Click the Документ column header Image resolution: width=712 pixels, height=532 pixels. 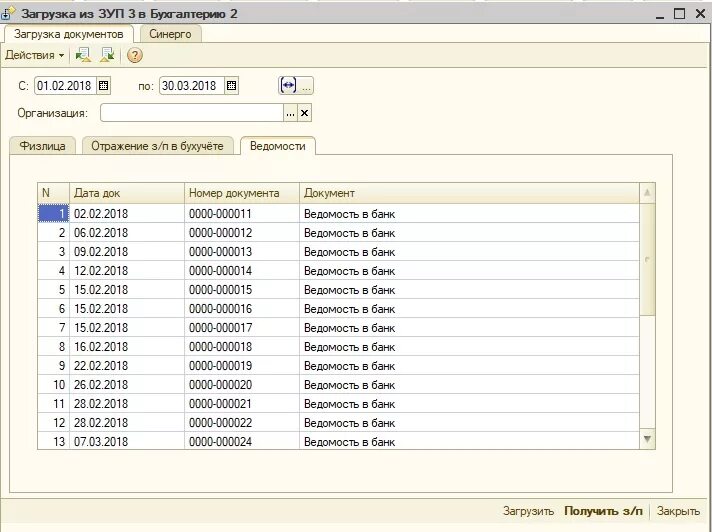pos(469,193)
